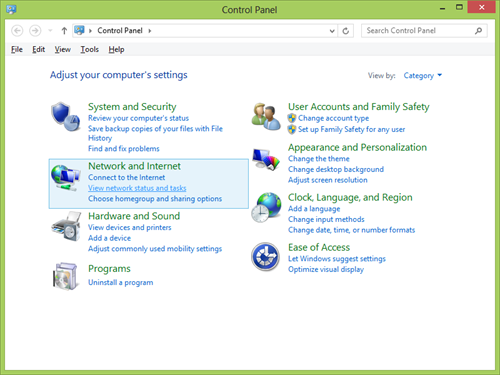Image resolution: width=500 pixels, height=375 pixels.
Task: Click Choose homegroup and sharing options
Action: tap(155, 199)
